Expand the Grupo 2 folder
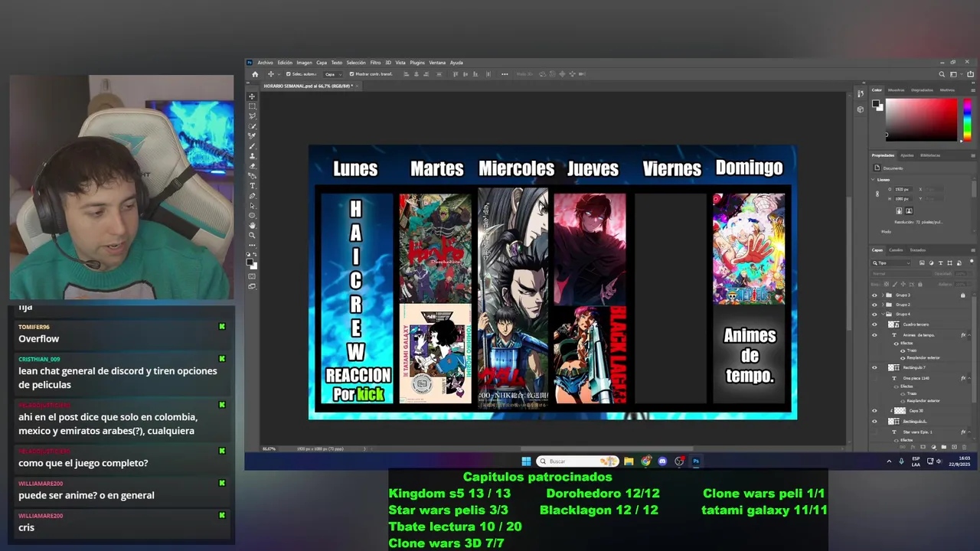Image resolution: width=980 pixels, height=551 pixels. coord(883,305)
